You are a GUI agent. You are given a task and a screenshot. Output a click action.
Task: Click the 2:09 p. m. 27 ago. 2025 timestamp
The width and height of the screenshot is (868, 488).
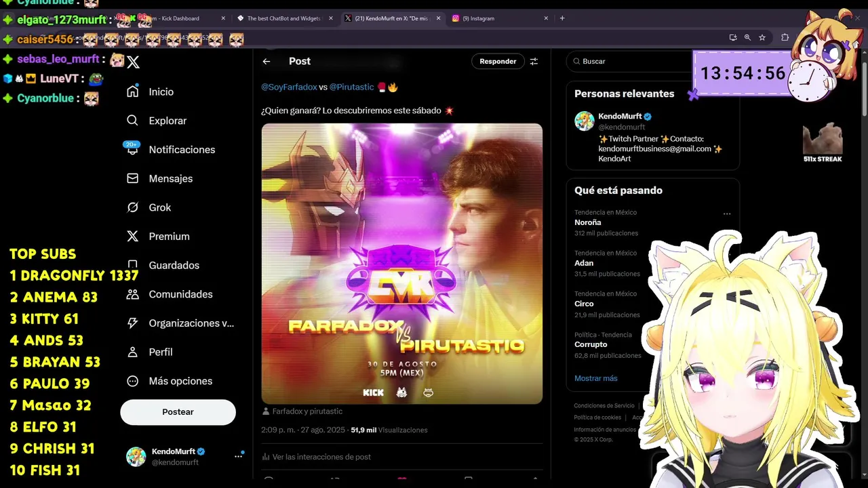click(x=303, y=430)
